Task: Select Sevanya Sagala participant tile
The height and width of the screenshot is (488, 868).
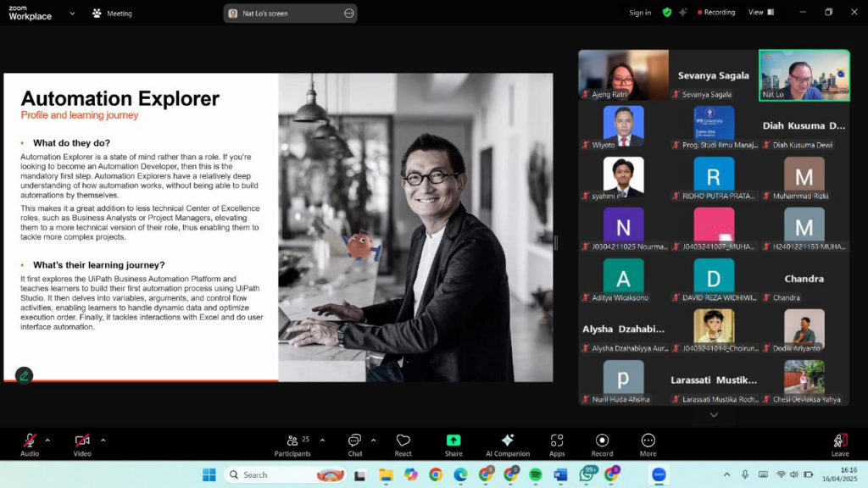Action: pos(714,75)
